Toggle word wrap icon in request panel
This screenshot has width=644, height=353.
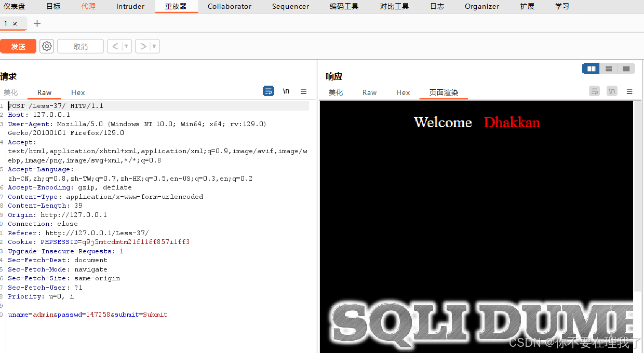coord(269,91)
